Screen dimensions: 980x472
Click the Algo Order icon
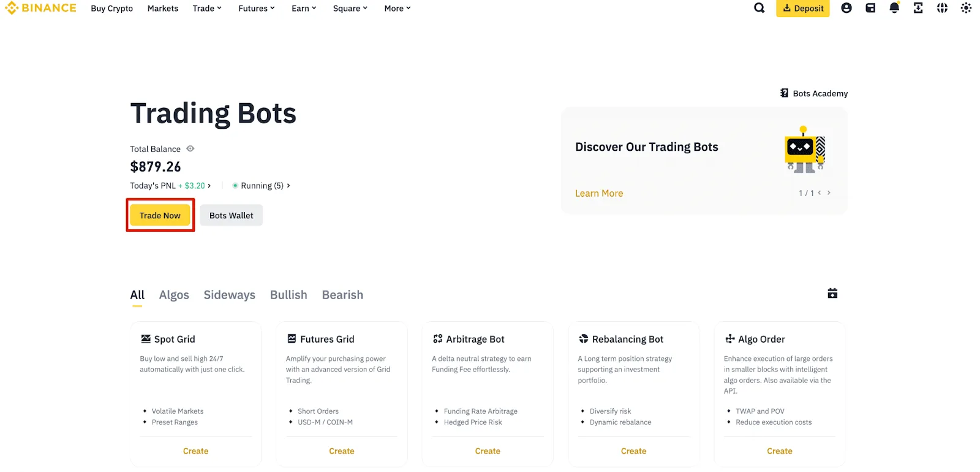pyautogui.click(x=730, y=339)
